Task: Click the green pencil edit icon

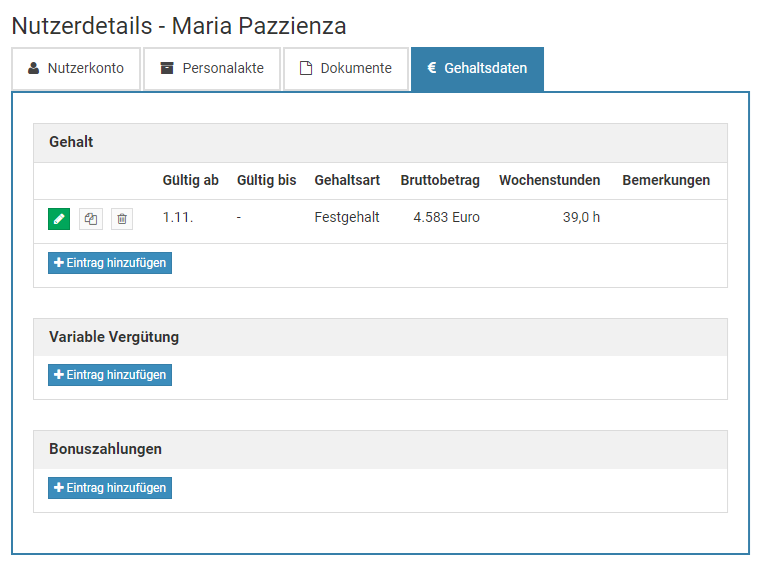Action: pyautogui.click(x=59, y=218)
